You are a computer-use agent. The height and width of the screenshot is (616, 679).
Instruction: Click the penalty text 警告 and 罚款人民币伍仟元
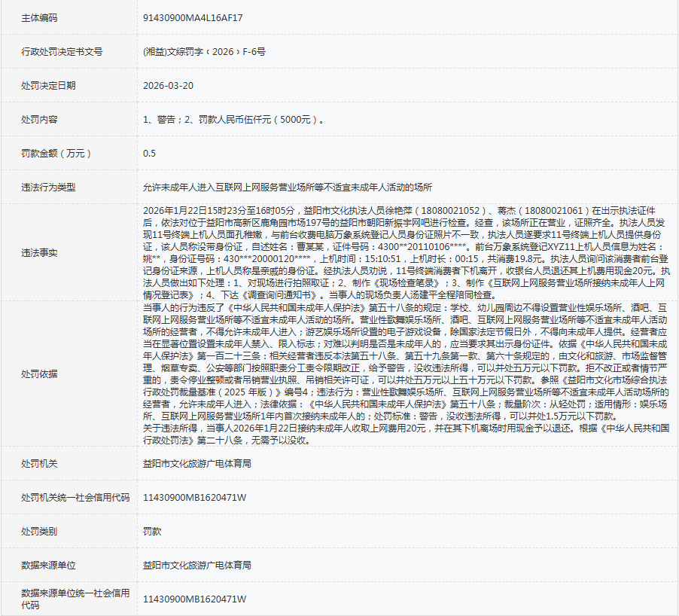(x=234, y=120)
